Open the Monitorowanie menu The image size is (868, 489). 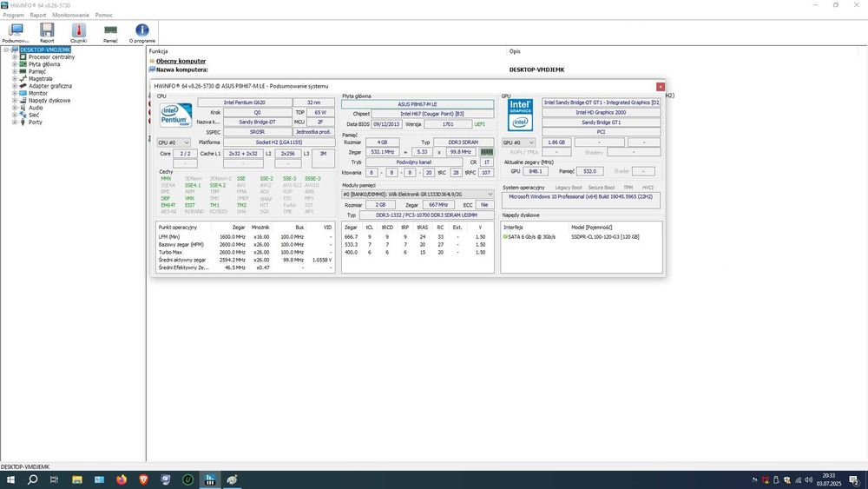[x=70, y=15]
